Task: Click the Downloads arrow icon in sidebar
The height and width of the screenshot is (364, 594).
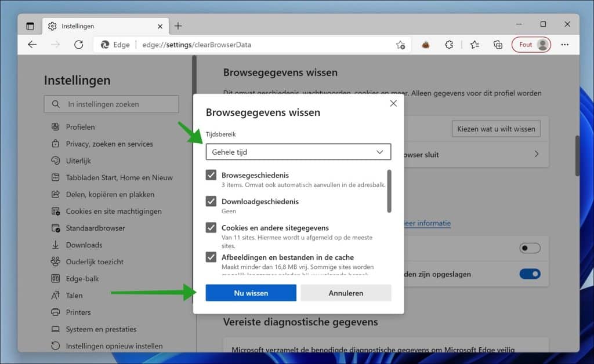Action: pos(55,245)
